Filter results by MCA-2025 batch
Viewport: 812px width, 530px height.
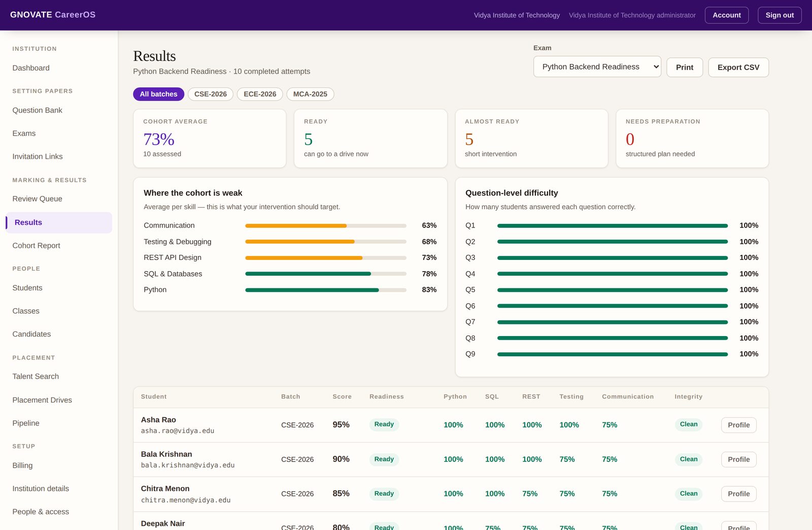310,94
